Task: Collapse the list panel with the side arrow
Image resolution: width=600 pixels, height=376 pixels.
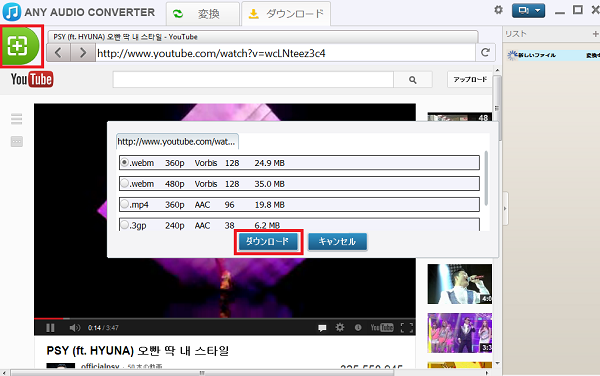Action: tap(505, 209)
